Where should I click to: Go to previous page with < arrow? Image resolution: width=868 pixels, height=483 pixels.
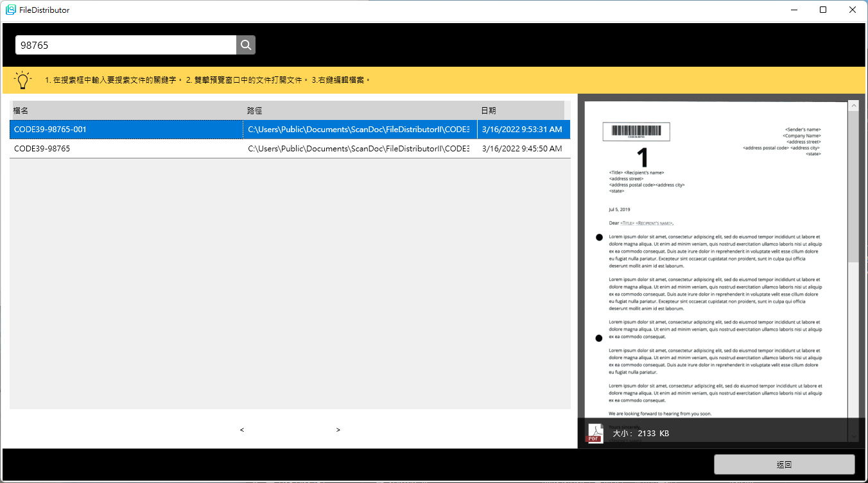pyautogui.click(x=242, y=430)
